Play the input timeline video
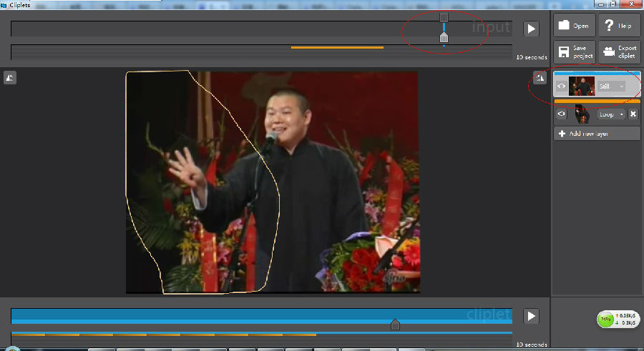Image resolution: width=644 pixels, height=351 pixels. pos(531,29)
